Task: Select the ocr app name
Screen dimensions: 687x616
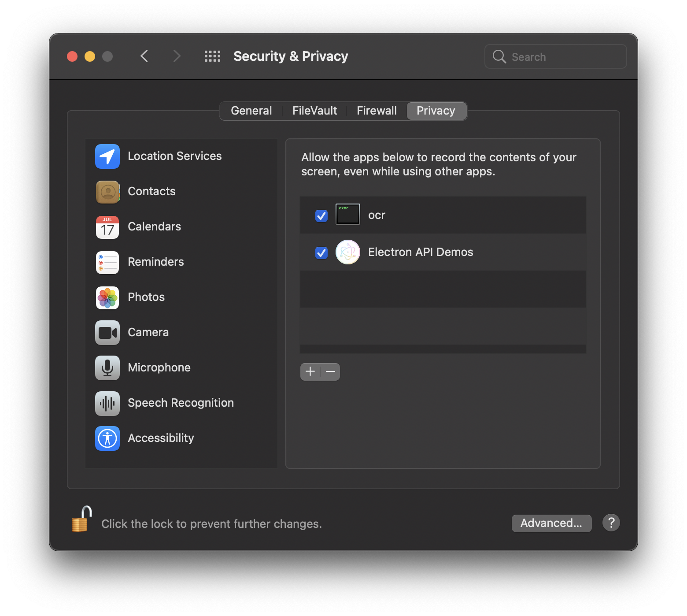Action: (377, 215)
